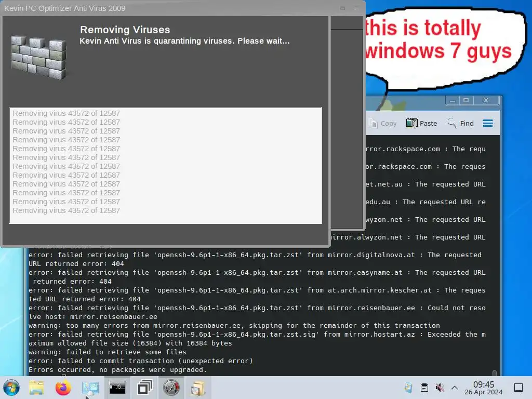Open the file manager folder icon in taskbar
The width and height of the screenshot is (532, 399).
36,388
